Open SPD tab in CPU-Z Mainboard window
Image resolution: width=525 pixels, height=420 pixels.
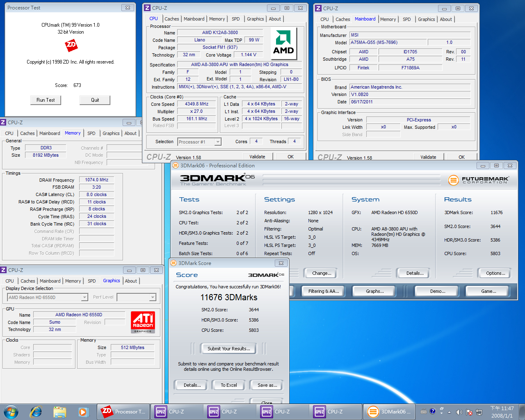[x=406, y=19]
